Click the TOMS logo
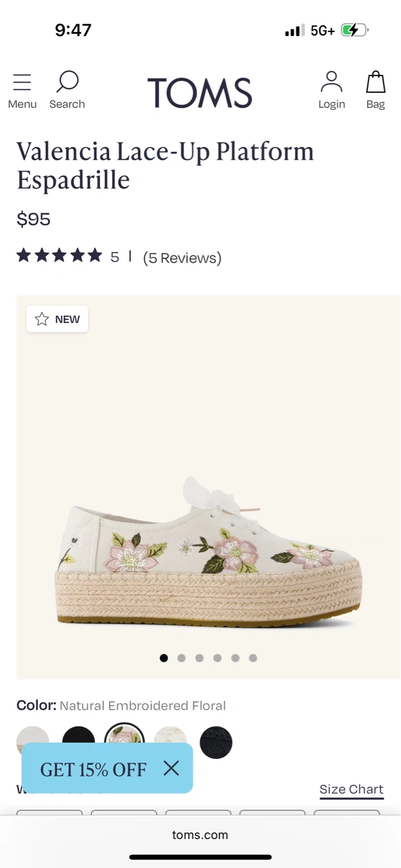Screen dimensions: 401x868 point(200,93)
